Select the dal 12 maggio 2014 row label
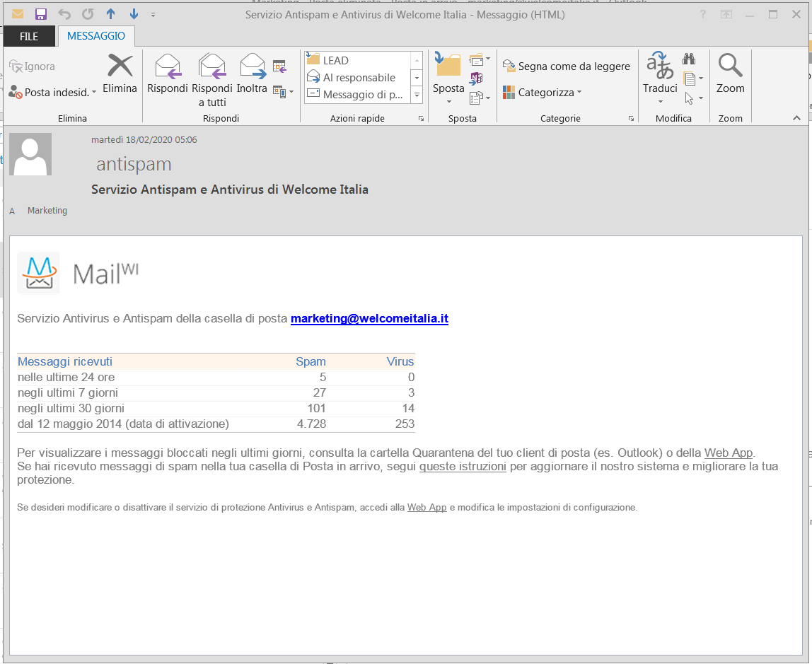The image size is (812, 664). pyautogui.click(x=123, y=424)
